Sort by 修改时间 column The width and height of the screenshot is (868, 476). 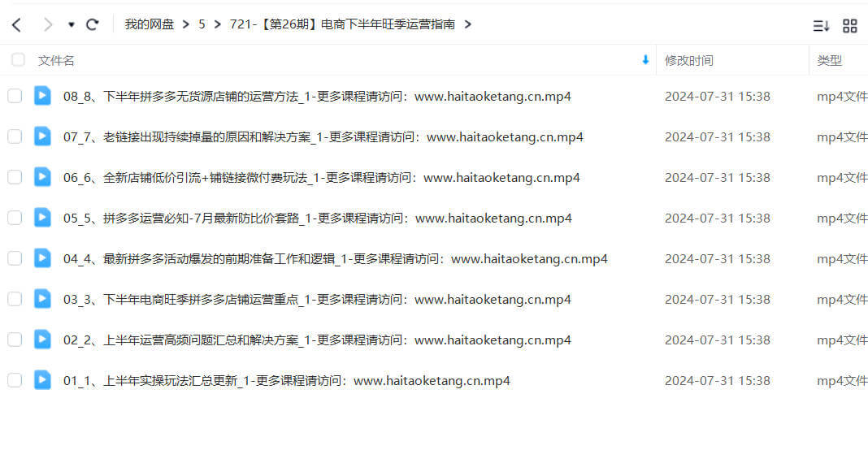pyautogui.click(x=688, y=60)
